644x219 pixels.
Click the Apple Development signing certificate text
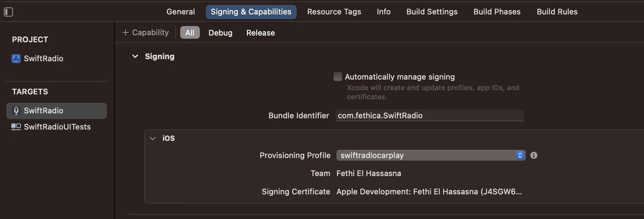(x=429, y=192)
